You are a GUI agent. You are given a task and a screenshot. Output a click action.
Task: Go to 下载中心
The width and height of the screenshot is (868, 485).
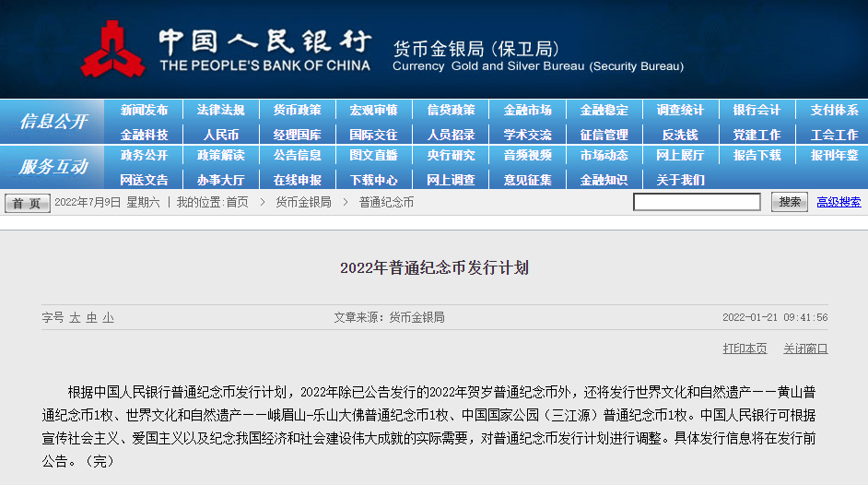pyautogui.click(x=374, y=180)
